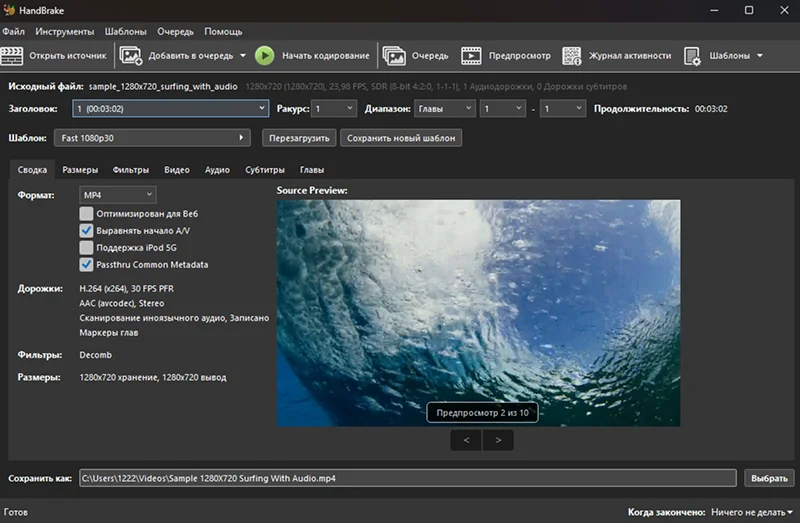
Task: Open the Файл menu
Action: pos(13,32)
